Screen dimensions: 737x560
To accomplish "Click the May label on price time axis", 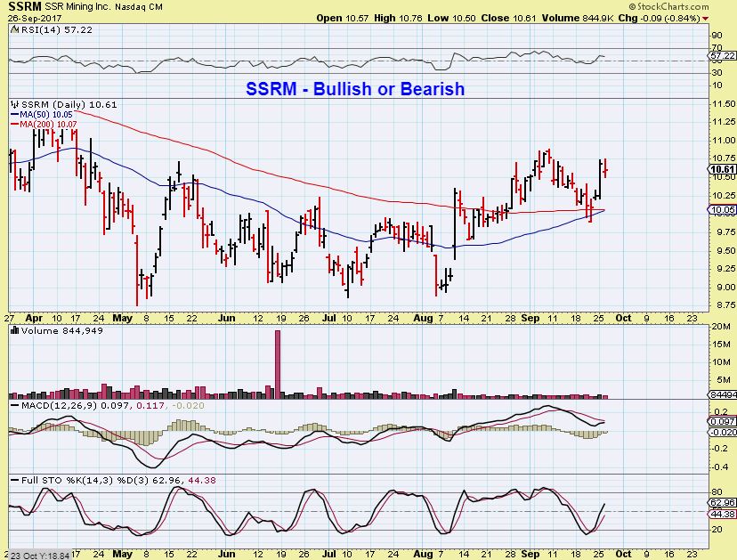I will [122, 319].
